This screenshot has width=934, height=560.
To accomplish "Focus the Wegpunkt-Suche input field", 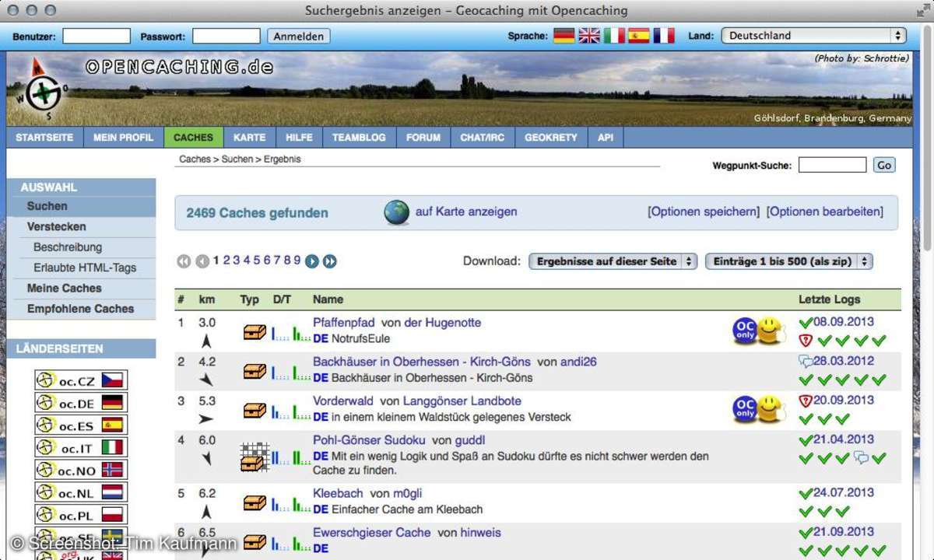I will [x=832, y=165].
